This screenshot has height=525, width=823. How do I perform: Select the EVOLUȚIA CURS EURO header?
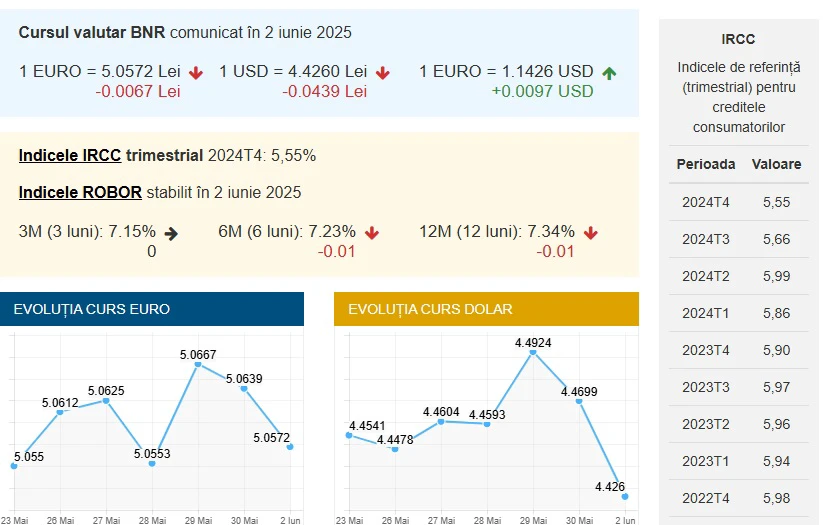pyautogui.click(x=152, y=309)
